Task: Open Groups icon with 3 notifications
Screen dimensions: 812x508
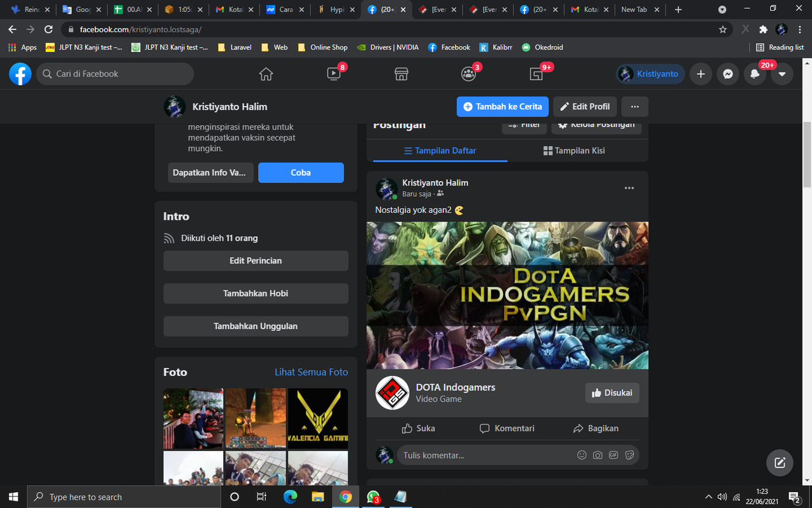Action: tap(469, 74)
